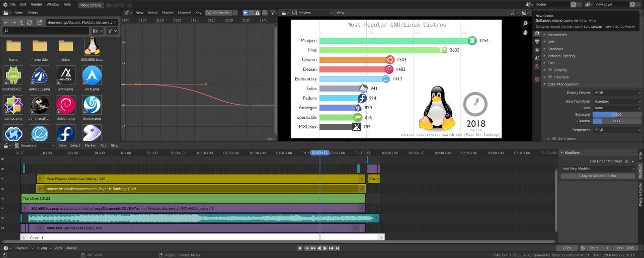Enable the Freestyle checkbox
Viewport: 644px width, 258px height.
[550, 77]
